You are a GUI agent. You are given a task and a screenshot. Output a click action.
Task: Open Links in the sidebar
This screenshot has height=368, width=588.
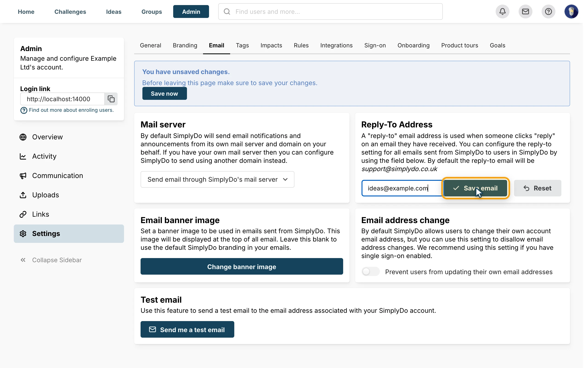point(69,214)
